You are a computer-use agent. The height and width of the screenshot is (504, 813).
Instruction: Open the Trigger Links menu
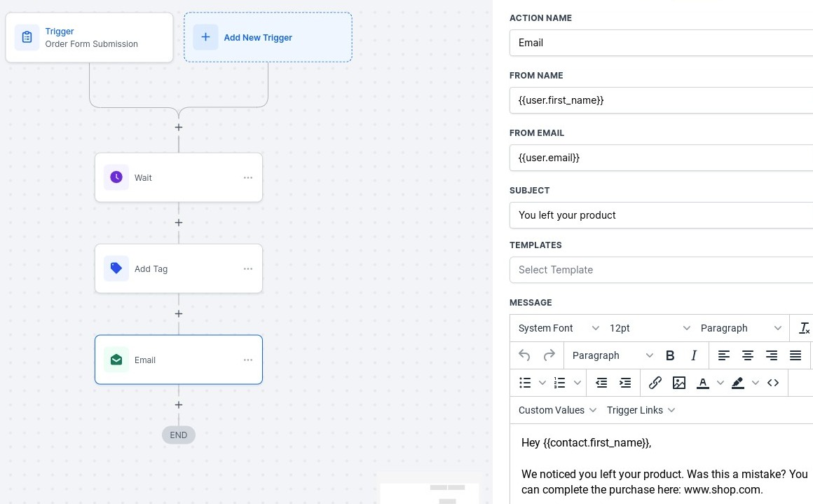pos(641,410)
